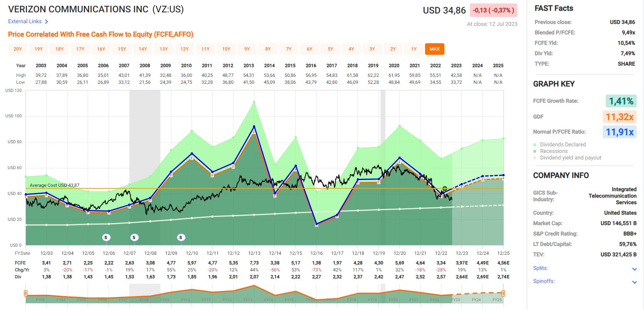The height and width of the screenshot is (310, 644).
Task: Toggle the FCFE Growth Rate 1,41% box
Action: 621,101
